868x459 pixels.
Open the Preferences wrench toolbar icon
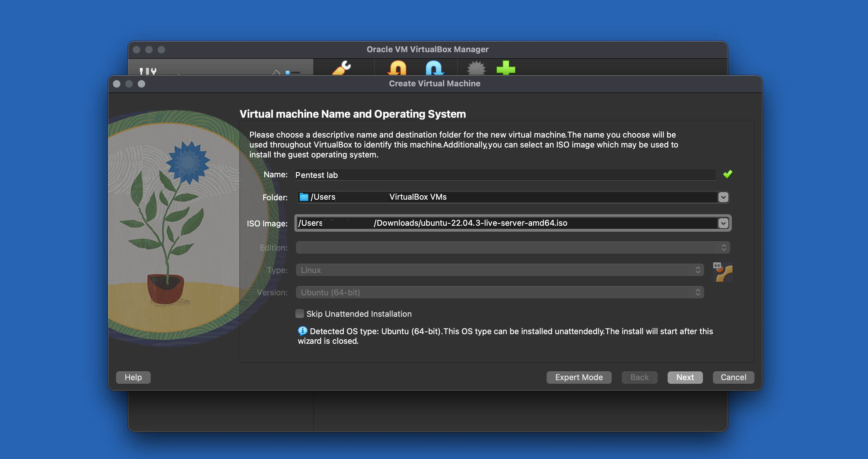(341, 68)
